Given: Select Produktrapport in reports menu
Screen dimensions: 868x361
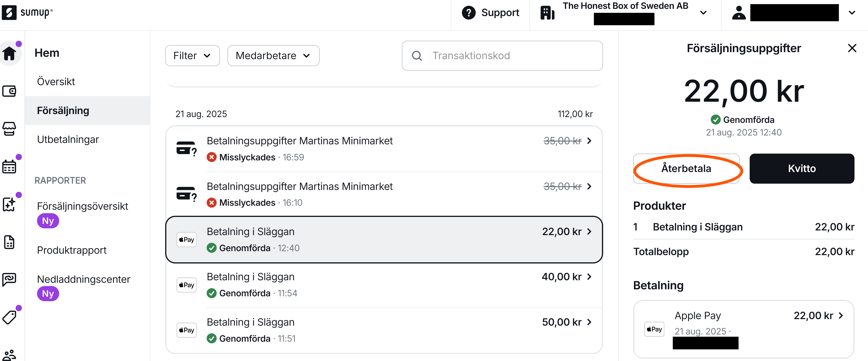Looking at the screenshot, I should [72, 250].
